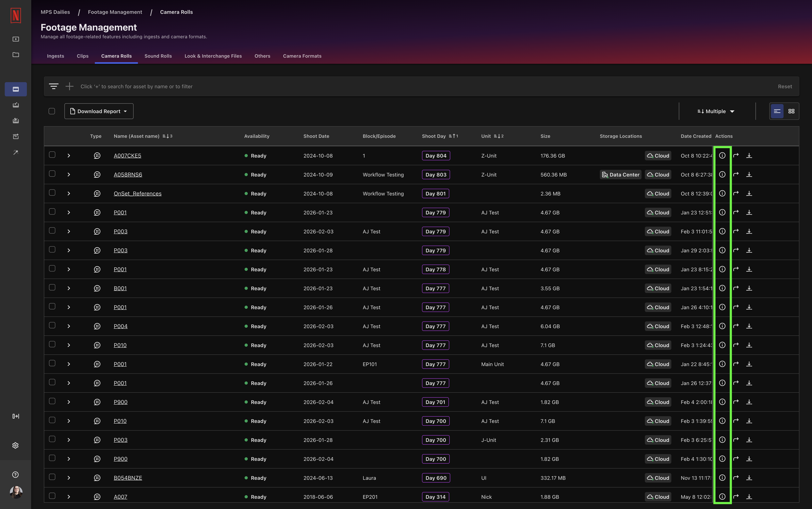The width and height of the screenshot is (812, 509).
Task: Open the info icon for A007CKE5
Action: 723,155
